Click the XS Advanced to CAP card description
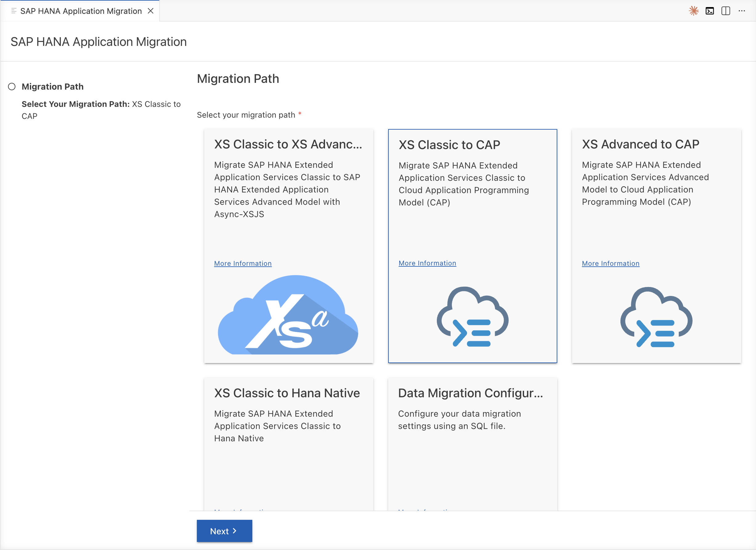 (x=645, y=183)
